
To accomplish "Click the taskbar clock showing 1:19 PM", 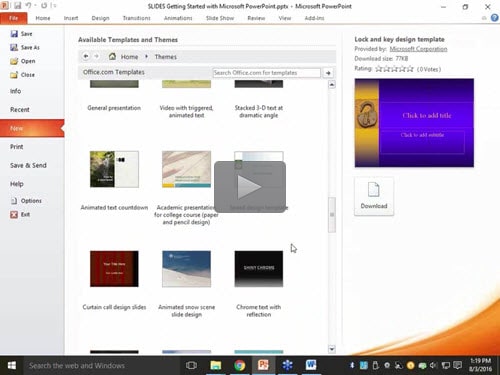I will click(480, 365).
